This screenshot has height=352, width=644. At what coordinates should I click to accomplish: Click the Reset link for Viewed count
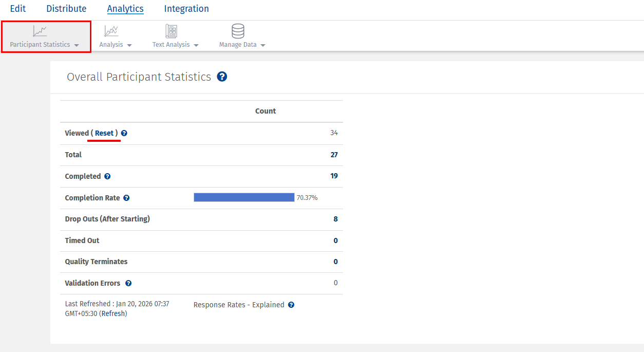[104, 133]
